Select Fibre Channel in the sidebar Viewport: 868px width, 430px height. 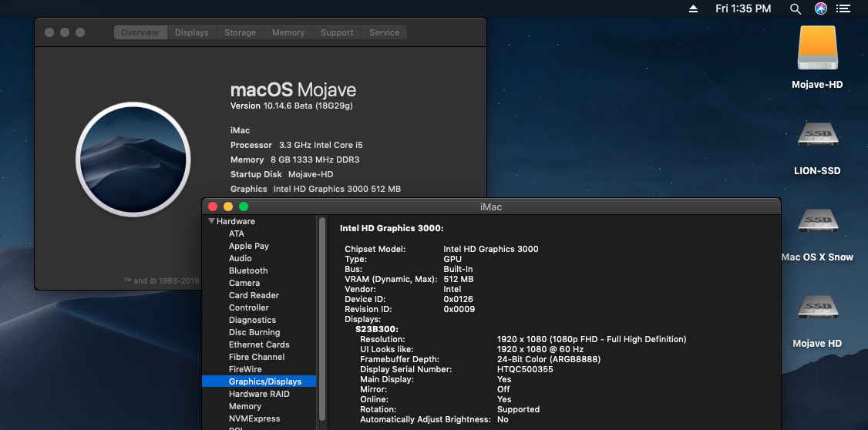click(x=257, y=357)
